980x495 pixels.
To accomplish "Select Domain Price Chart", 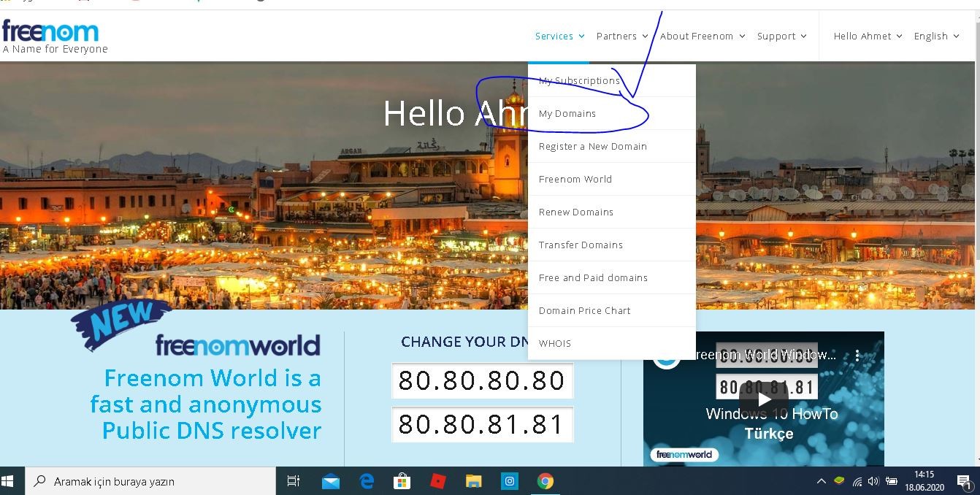I will point(612,310).
